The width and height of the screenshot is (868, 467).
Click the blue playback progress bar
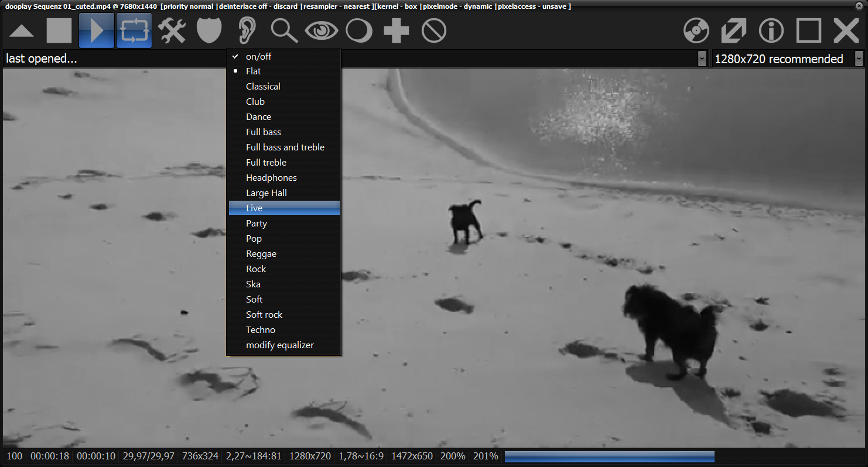(x=609, y=456)
